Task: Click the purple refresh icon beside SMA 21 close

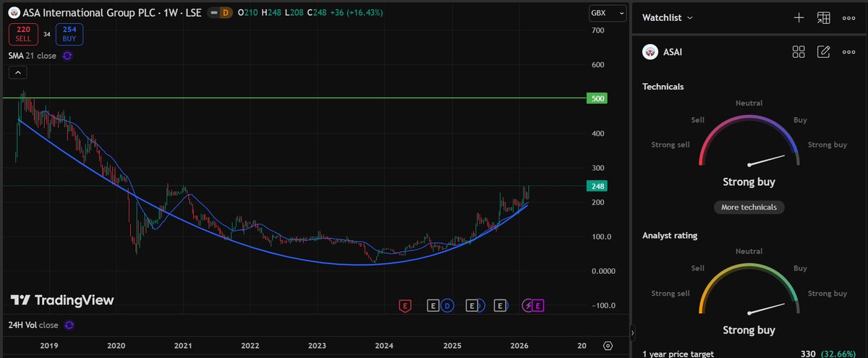Action: [x=67, y=55]
